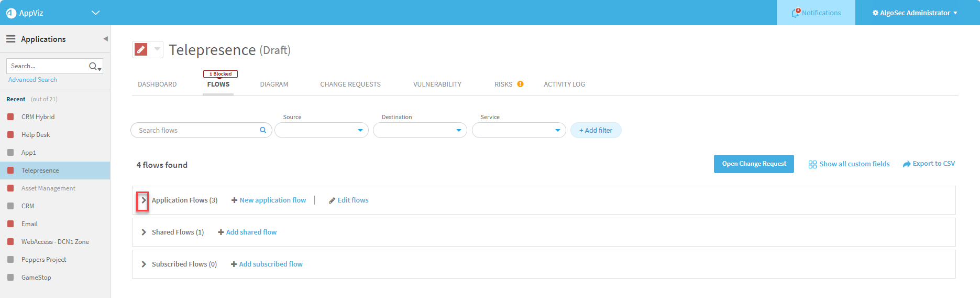Expand the Shared Flows section

pyautogui.click(x=144, y=232)
